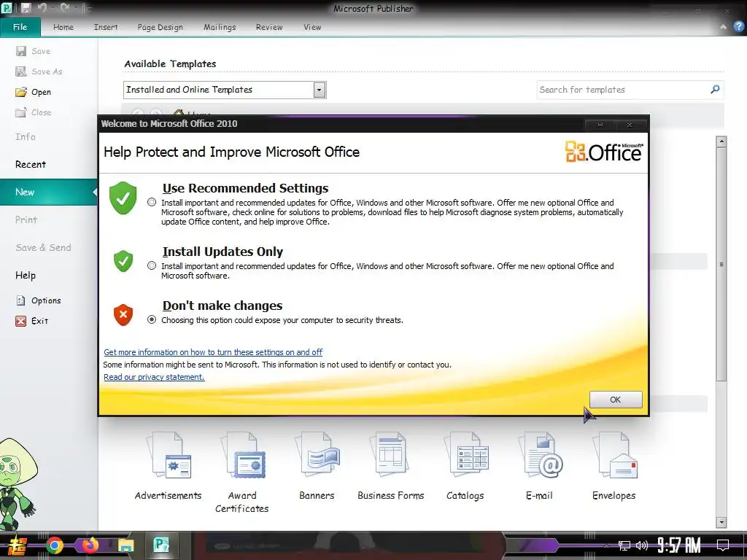Click Exit to quit Publisher

(x=32, y=321)
